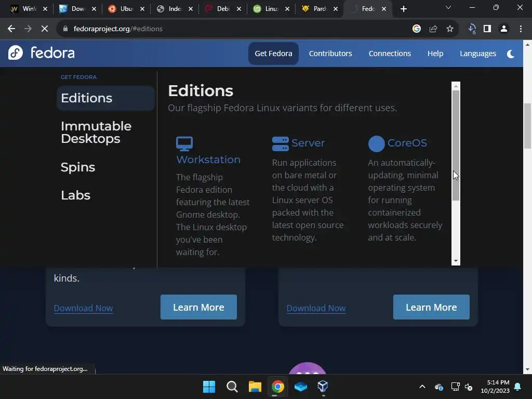Click the browser forward arrow
Image resolution: width=532 pixels, height=399 pixels.
(x=28, y=29)
